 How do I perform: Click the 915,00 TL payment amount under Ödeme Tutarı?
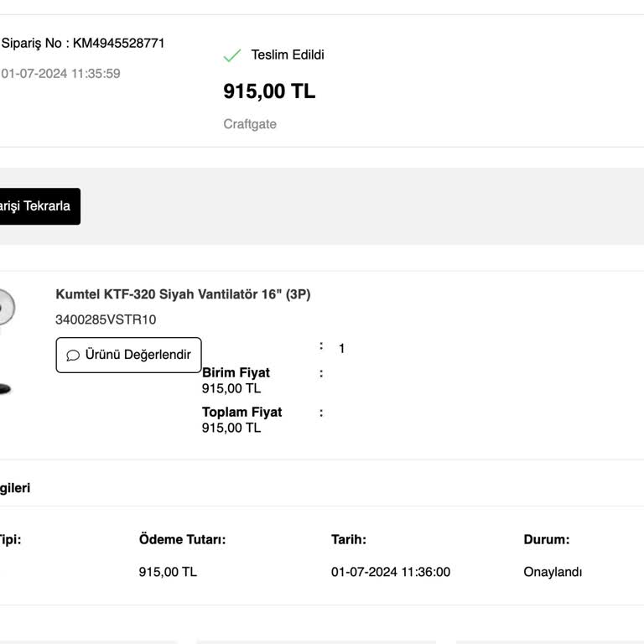pos(168,573)
